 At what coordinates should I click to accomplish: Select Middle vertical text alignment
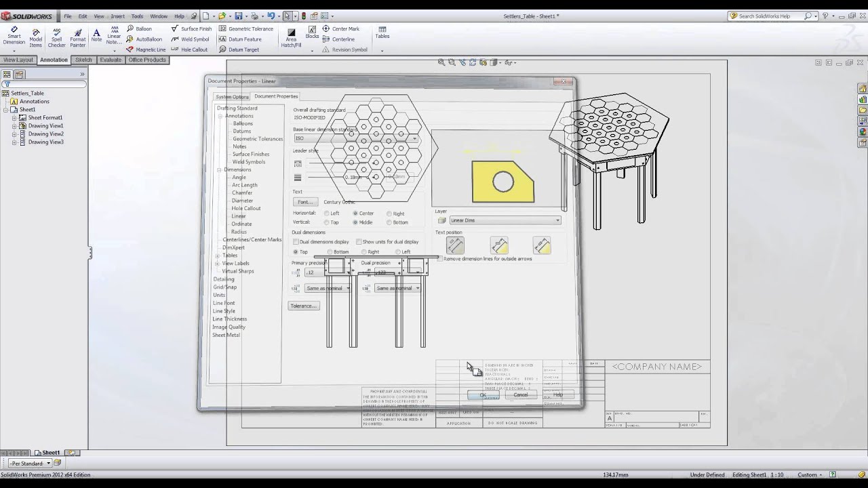pos(355,222)
